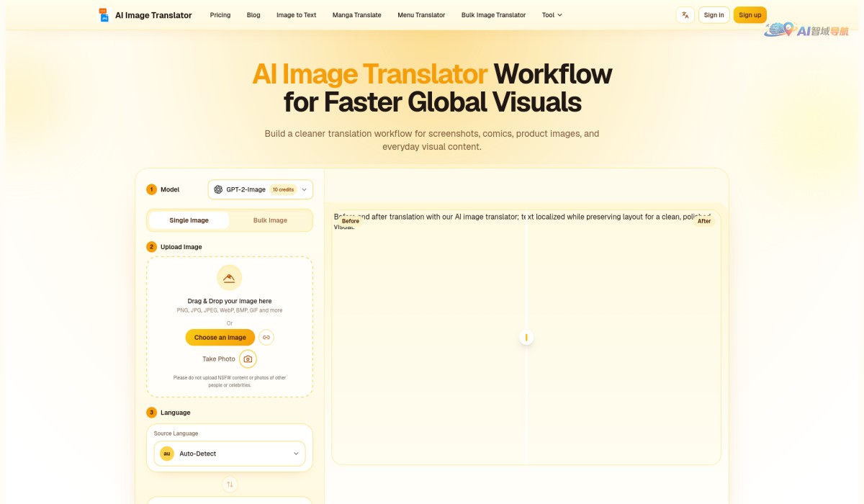
Task: Go to the Blog page
Action: tap(253, 15)
